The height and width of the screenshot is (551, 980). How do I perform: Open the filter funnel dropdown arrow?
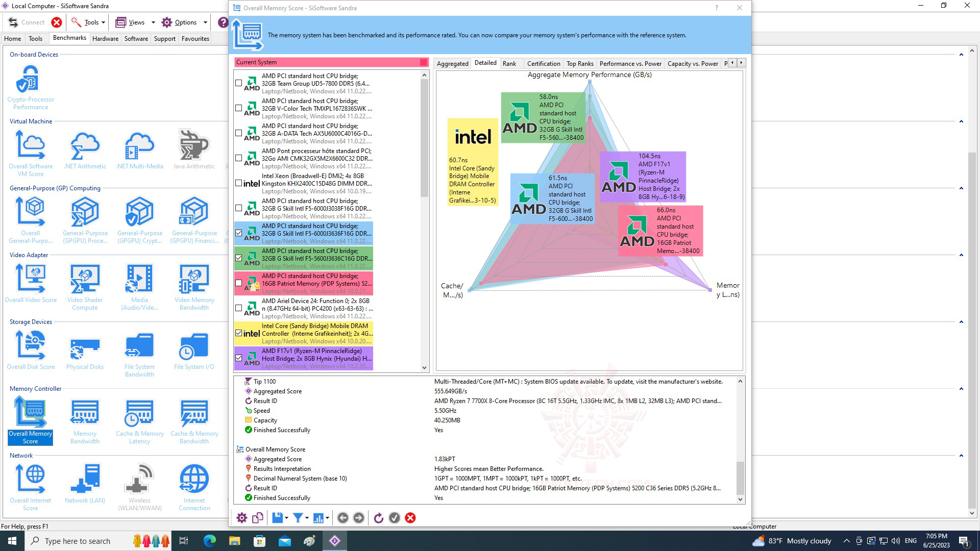tap(307, 518)
